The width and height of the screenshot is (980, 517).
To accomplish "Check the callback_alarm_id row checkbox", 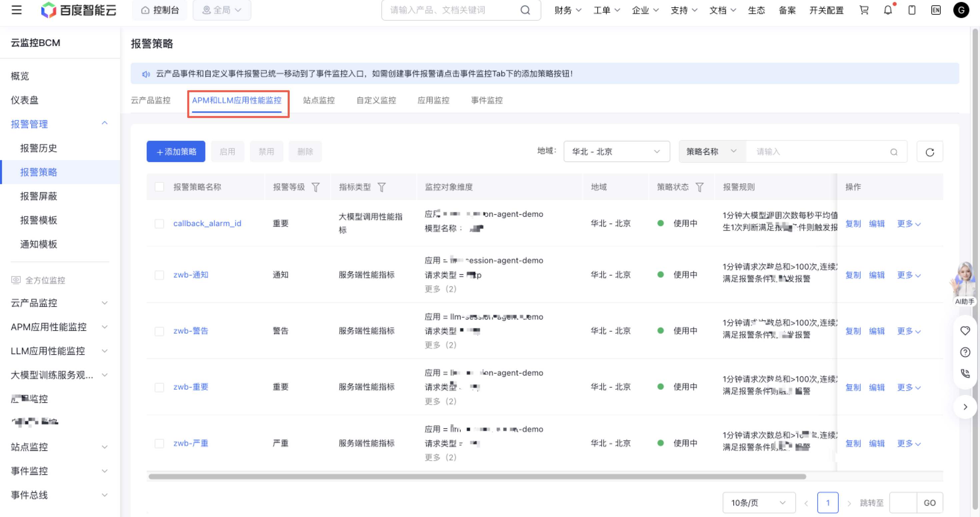I will [159, 223].
